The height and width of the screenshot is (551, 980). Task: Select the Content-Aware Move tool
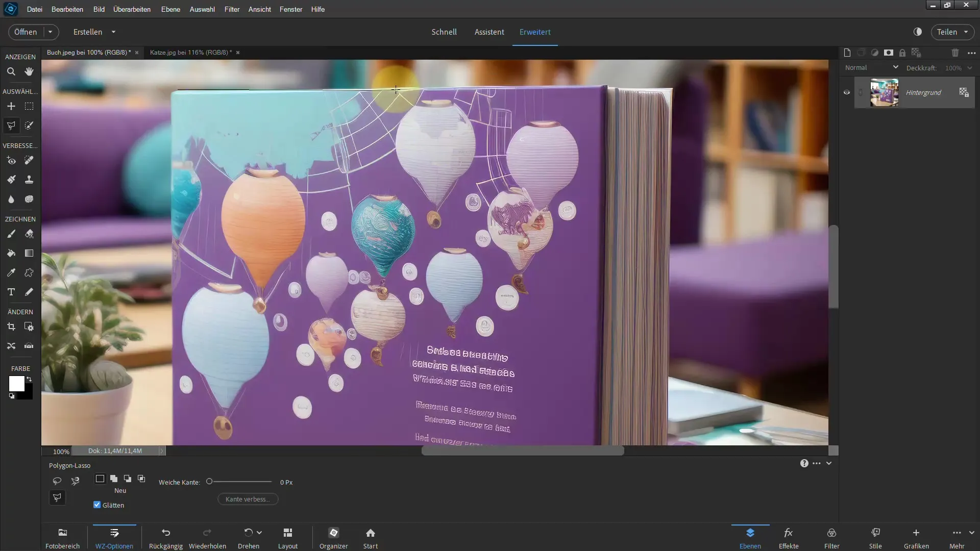[11, 346]
